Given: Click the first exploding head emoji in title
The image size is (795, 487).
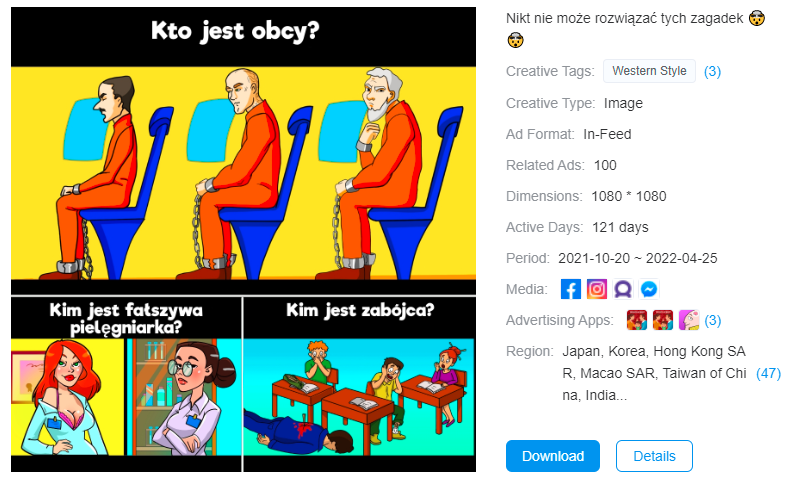Looking at the screenshot, I should click(x=757, y=19).
